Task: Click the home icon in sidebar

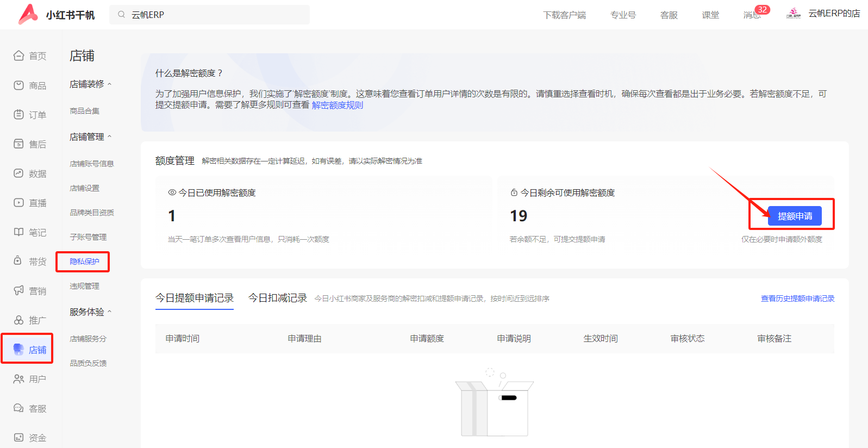Action: point(19,55)
